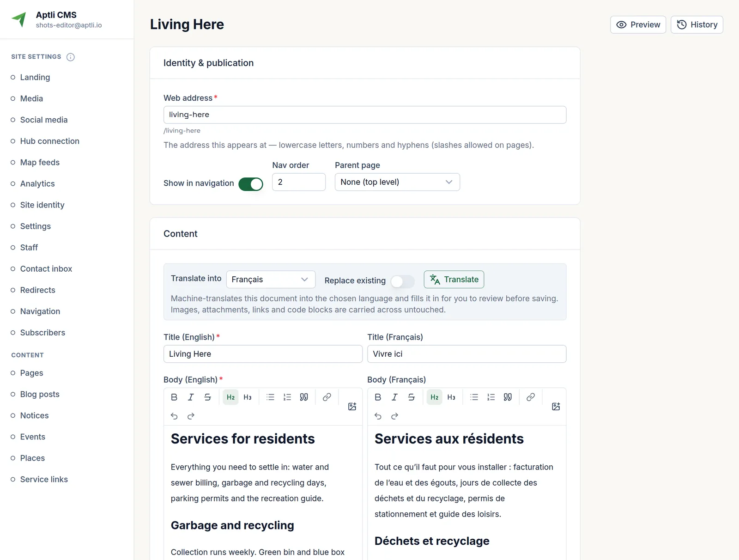Image resolution: width=739 pixels, height=560 pixels.
Task: Click Bold in English body toolbar
Action: 174,397
